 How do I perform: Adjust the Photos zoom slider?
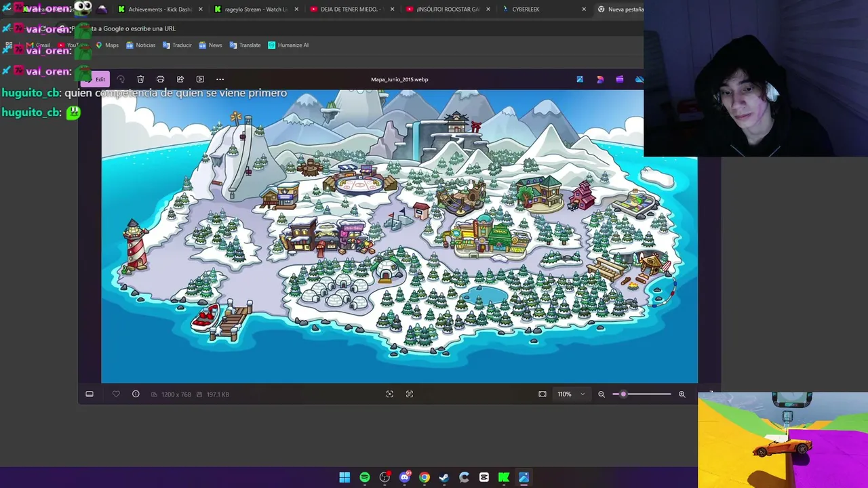(642, 394)
